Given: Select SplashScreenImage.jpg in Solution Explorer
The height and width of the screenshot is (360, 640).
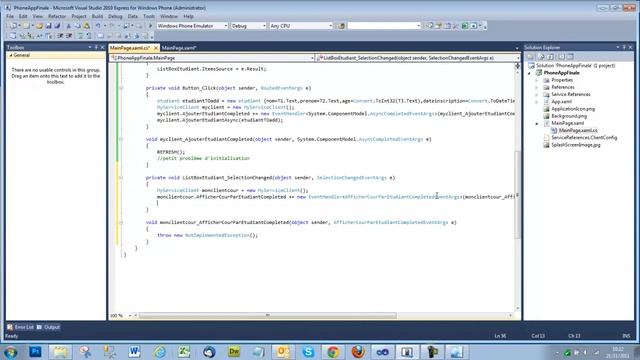Looking at the screenshot, I should click(x=576, y=145).
